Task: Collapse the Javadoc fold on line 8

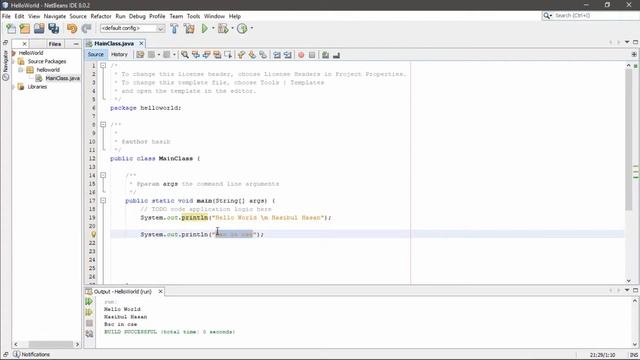Action: click(x=103, y=124)
